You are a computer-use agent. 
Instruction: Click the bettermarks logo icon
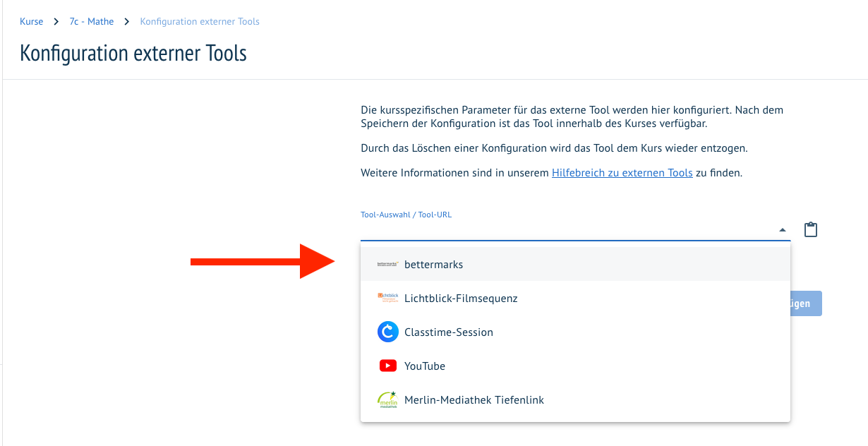coord(388,264)
